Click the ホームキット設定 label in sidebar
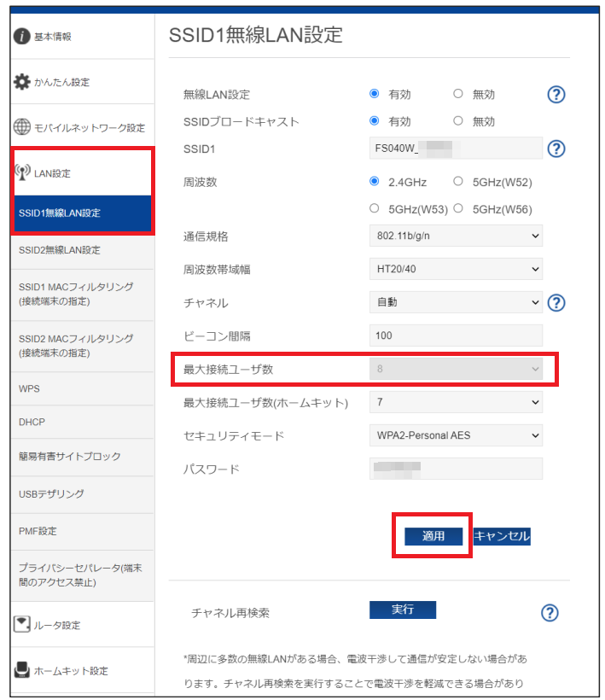Viewport: 605px width, 700px height. [x=72, y=670]
